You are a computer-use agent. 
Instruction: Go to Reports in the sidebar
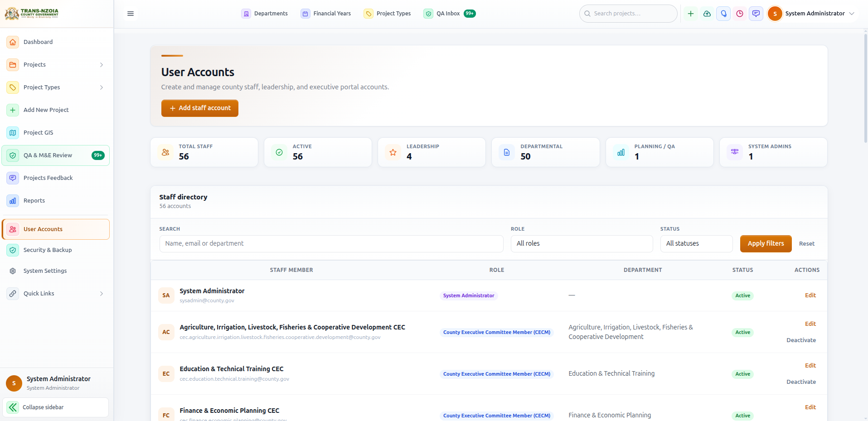pos(56,201)
